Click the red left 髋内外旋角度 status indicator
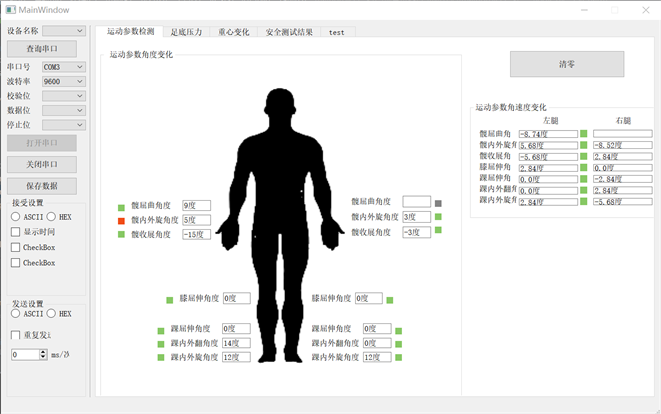The image size is (661, 414). [x=121, y=220]
